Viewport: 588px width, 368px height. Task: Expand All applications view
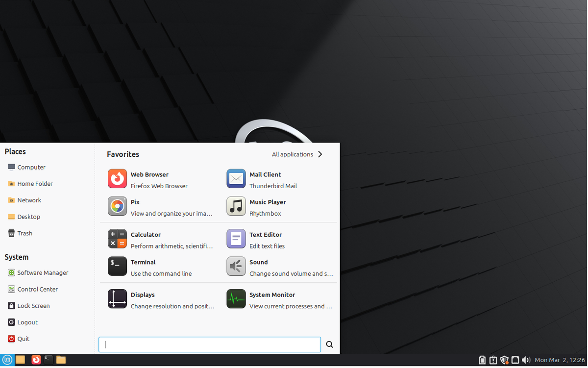click(x=293, y=154)
